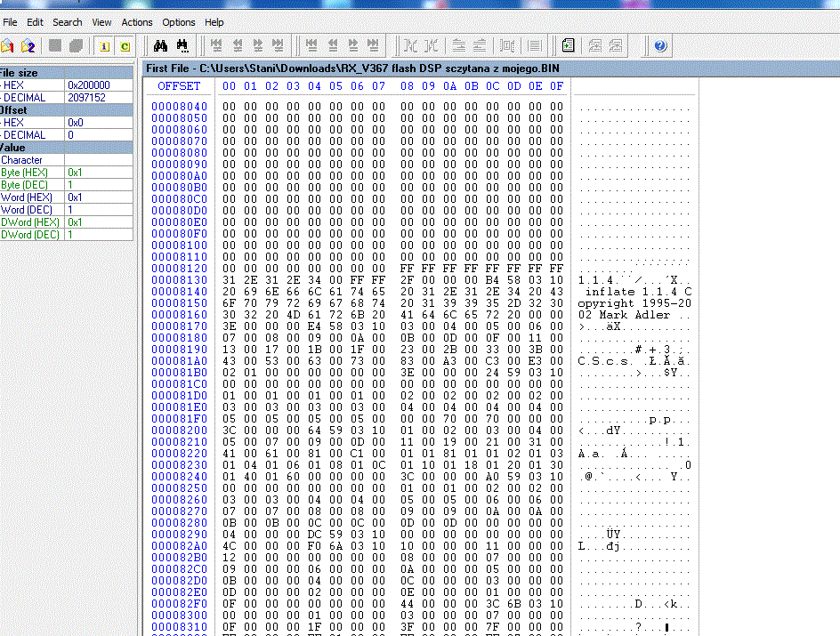The width and height of the screenshot is (840, 636).
Task: Click the binoculars Find Next icon
Action: point(182,46)
